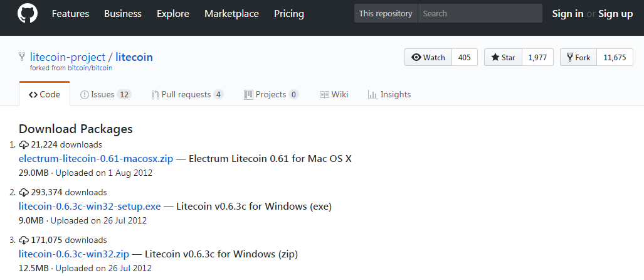Download litecoin-0.6.3c-win32-setup.exe
The image size is (644, 280).
coord(90,207)
